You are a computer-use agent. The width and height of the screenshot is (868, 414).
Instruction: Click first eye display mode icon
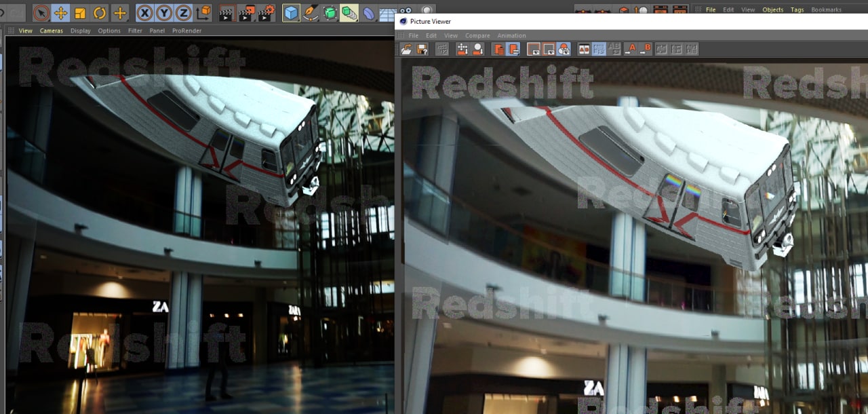coord(534,49)
